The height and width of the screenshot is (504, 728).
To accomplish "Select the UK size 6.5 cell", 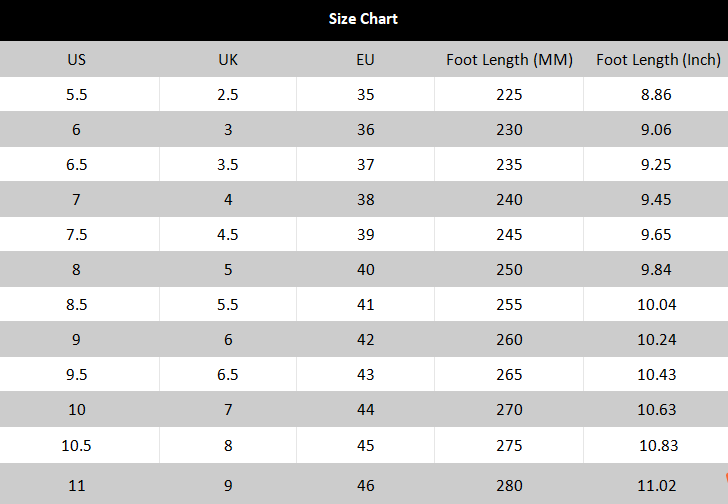I will [228, 375].
